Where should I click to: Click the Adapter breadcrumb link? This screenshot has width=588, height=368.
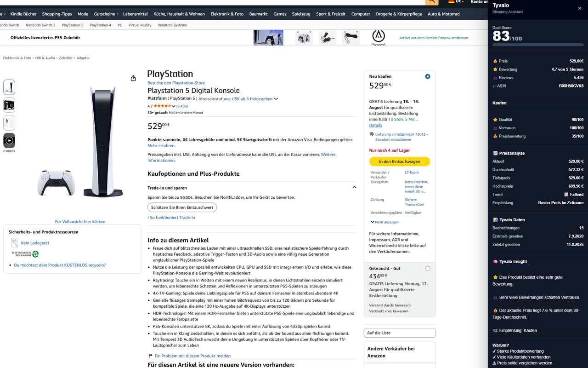[83, 58]
